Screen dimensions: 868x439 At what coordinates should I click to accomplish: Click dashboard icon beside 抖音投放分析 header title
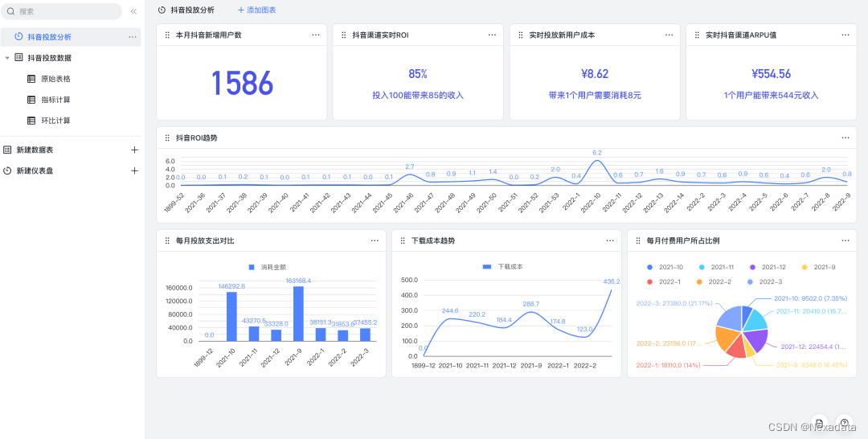tap(162, 10)
